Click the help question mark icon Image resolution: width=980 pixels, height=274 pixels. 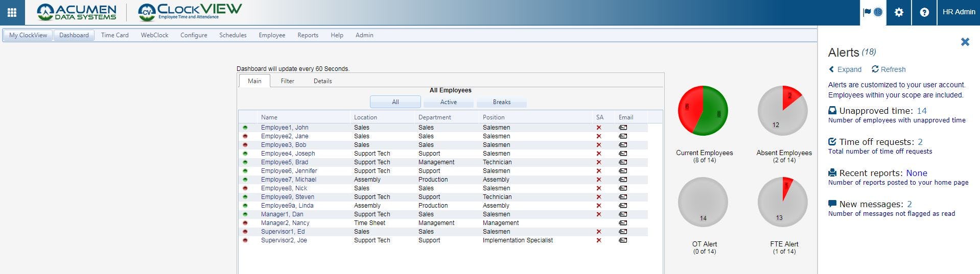pos(924,12)
